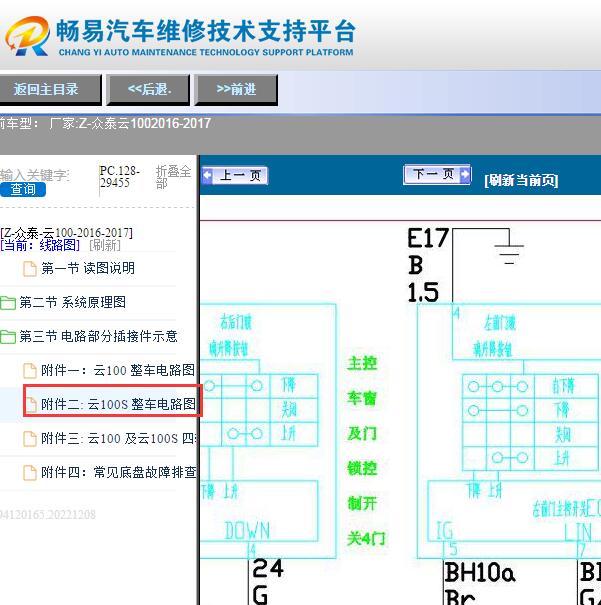Image resolution: width=601 pixels, height=605 pixels.
Task: Click the document icon beside 附件二
Action: click(x=30, y=405)
